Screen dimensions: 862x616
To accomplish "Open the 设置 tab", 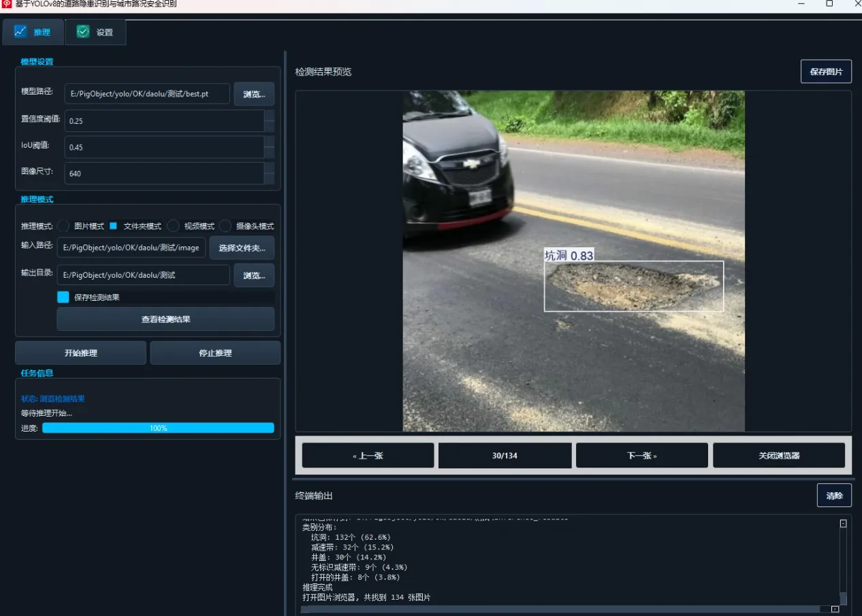I will click(95, 32).
